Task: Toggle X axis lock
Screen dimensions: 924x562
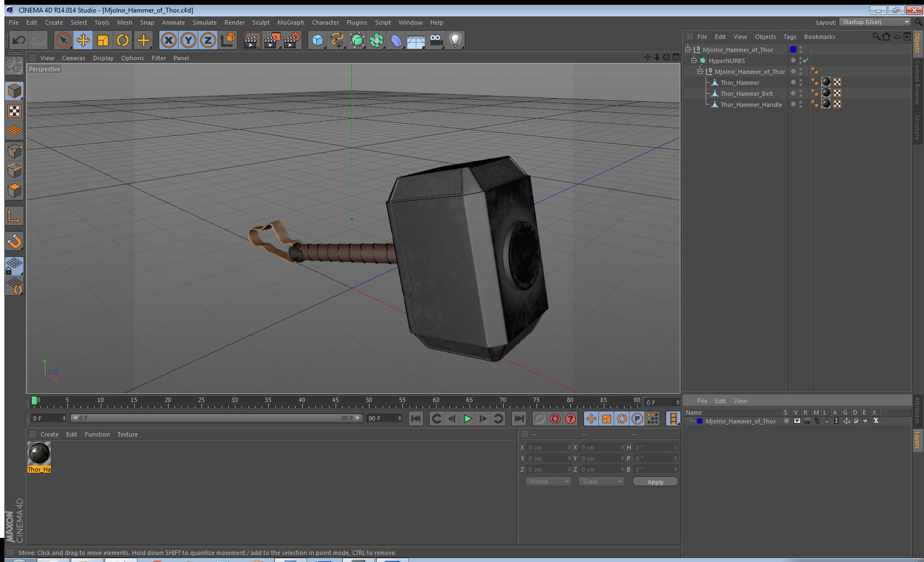Action: click(169, 40)
